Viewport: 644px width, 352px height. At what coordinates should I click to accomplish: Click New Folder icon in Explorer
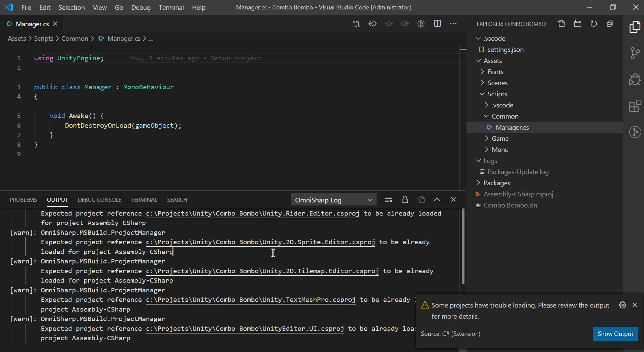[x=577, y=24]
